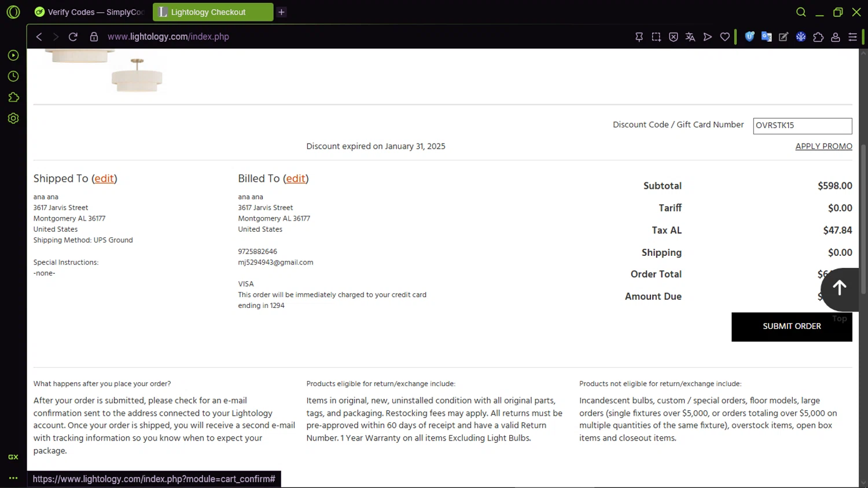
Task: Click the Tariff amount $0.00
Action: coord(840,208)
